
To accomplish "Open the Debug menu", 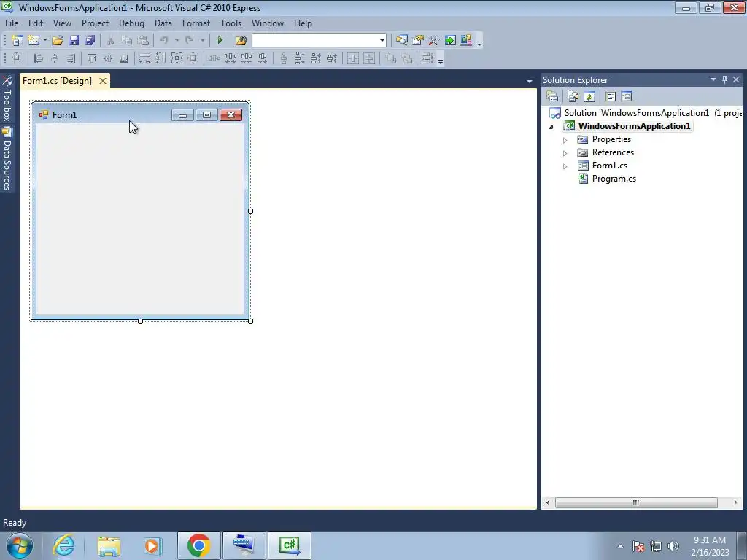I will point(131,23).
